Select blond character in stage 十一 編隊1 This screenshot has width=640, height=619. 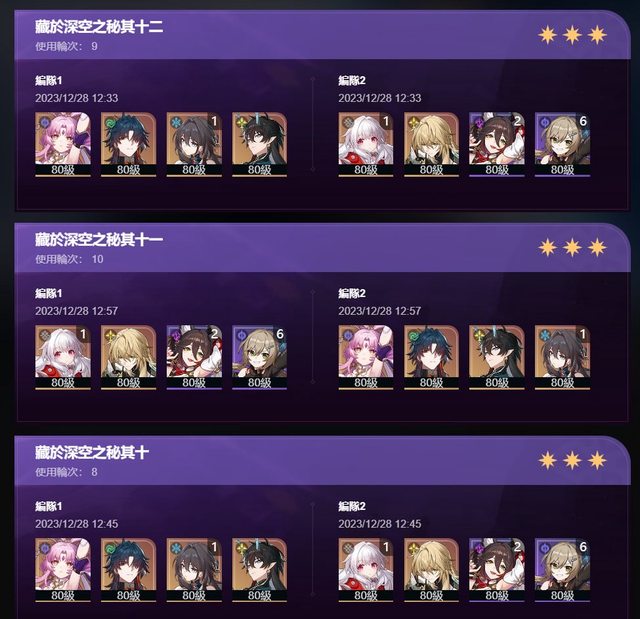tap(129, 357)
